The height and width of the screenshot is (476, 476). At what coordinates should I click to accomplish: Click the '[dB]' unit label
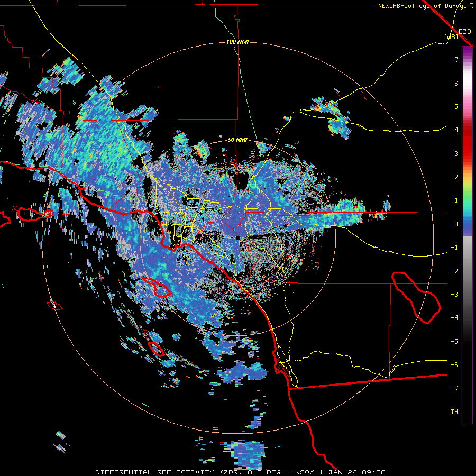[452, 36]
